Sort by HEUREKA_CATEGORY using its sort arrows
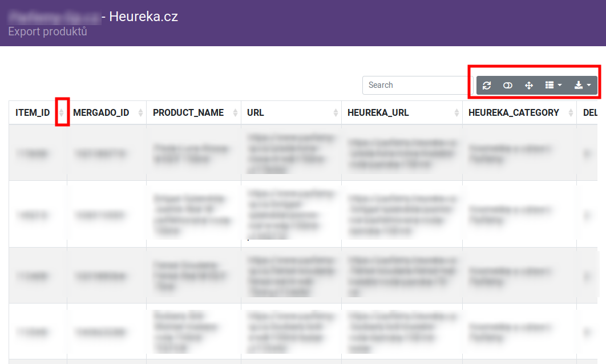Image resolution: width=606 pixels, height=364 pixels. [x=571, y=112]
